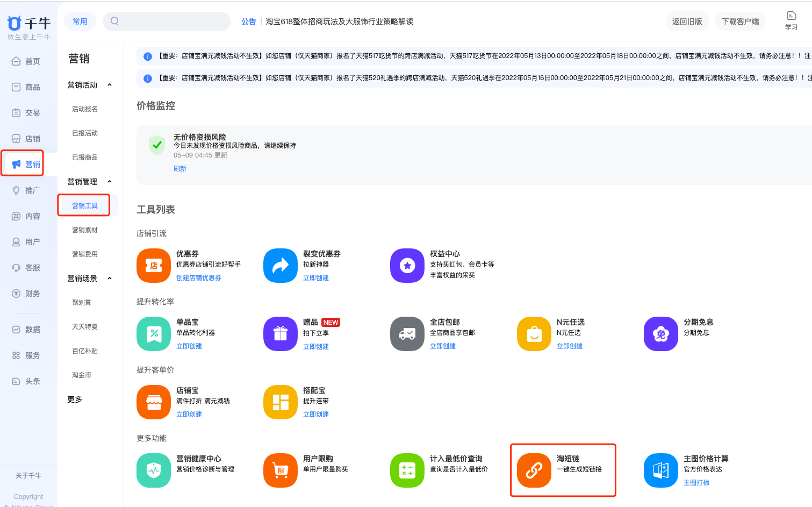812x507 pixels.
Task: Open the 全店包邮 truck icon
Action: point(407,334)
